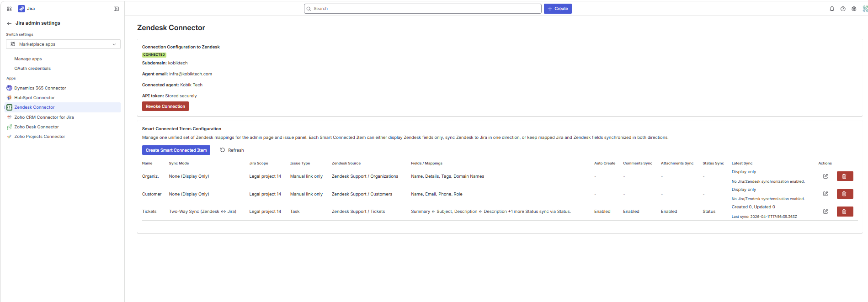Click 'Zendesk Support / Organizations' cell
Screen dimensions: 868x302
click(x=365, y=176)
